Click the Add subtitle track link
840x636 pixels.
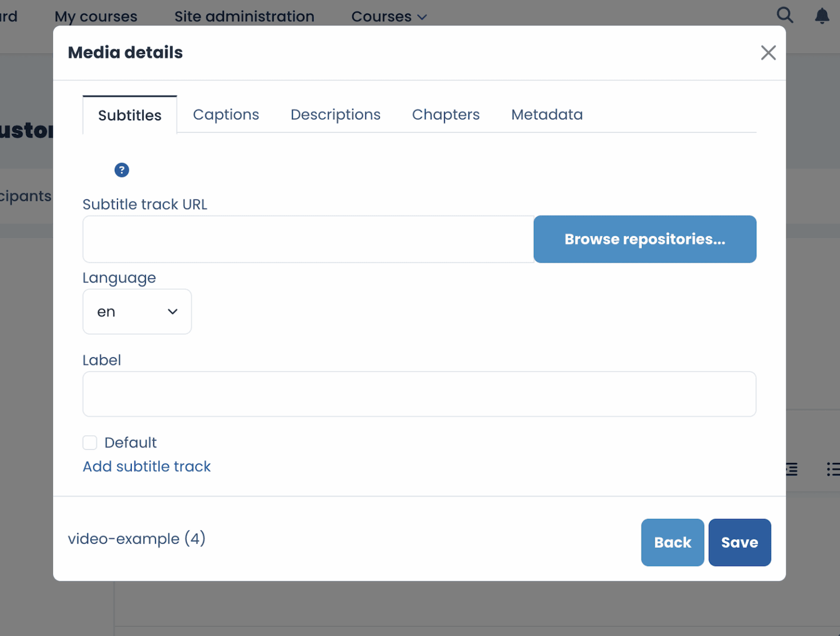click(147, 466)
